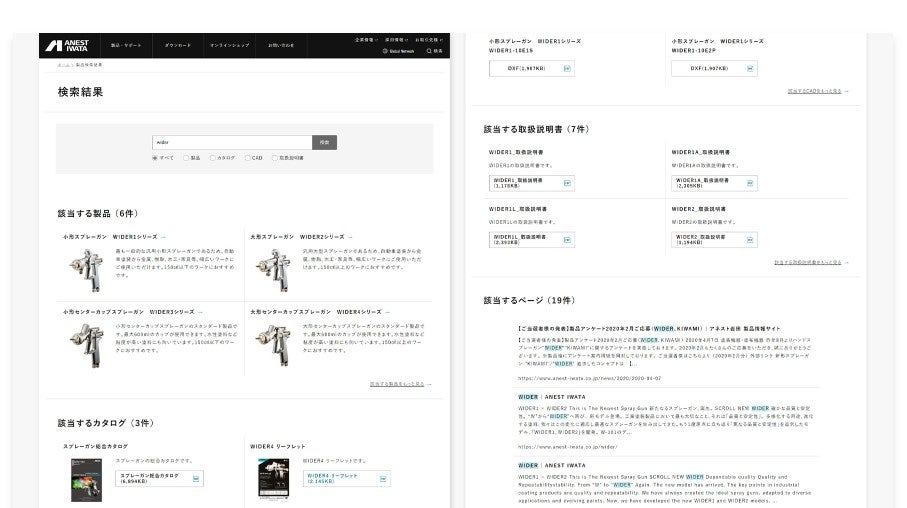This screenshot has height=508, width=907.
Task: Download WIDER1A_取扱説明書 manual file
Action: point(714,183)
